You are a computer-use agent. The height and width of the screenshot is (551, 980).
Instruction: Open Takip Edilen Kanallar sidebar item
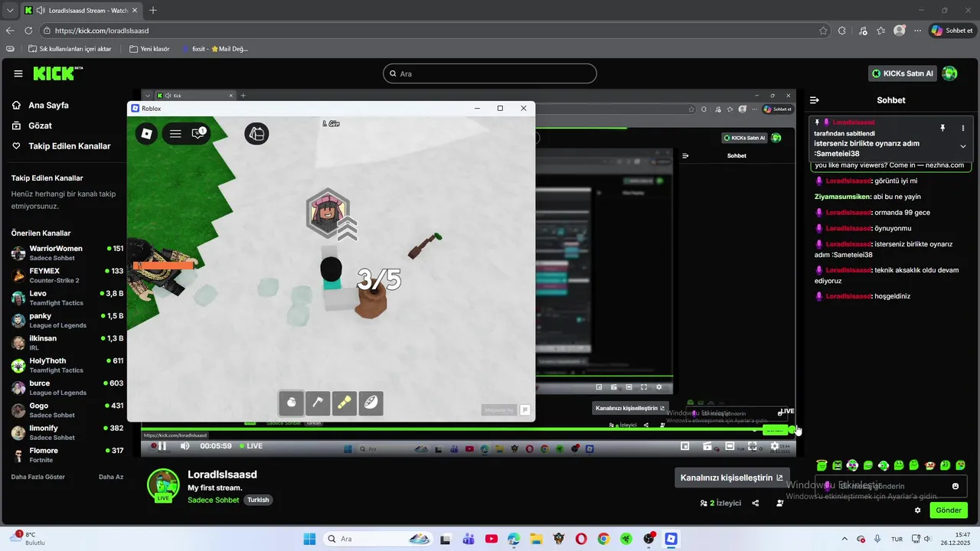(x=61, y=146)
